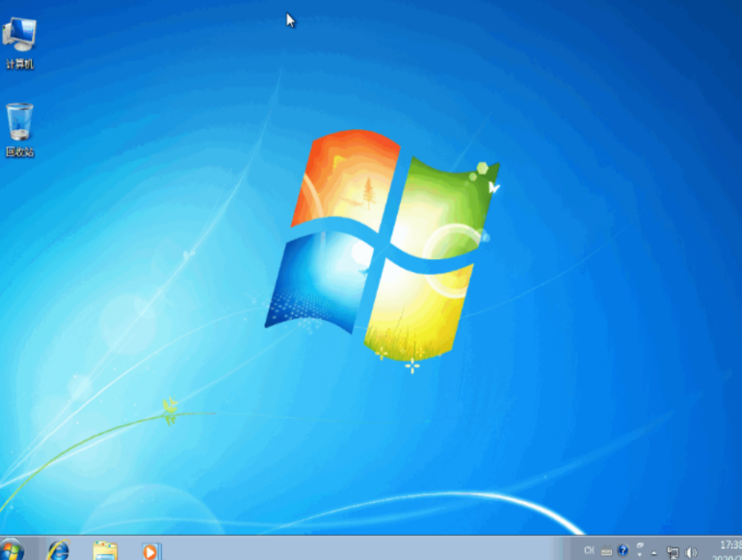Image resolution: width=742 pixels, height=560 pixels.
Task: Select the 计算机 (Computer) desktop icon
Action: [x=19, y=35]
